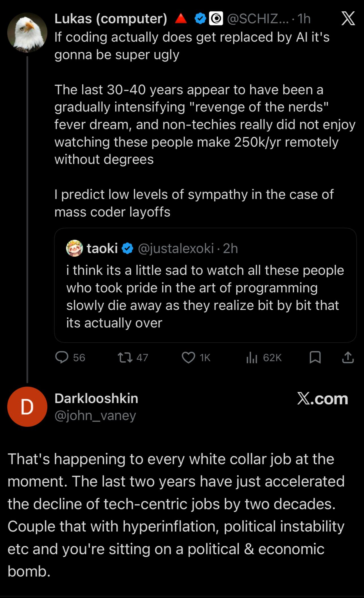View analytics icon showing 62K views

[x=251, y=357]
